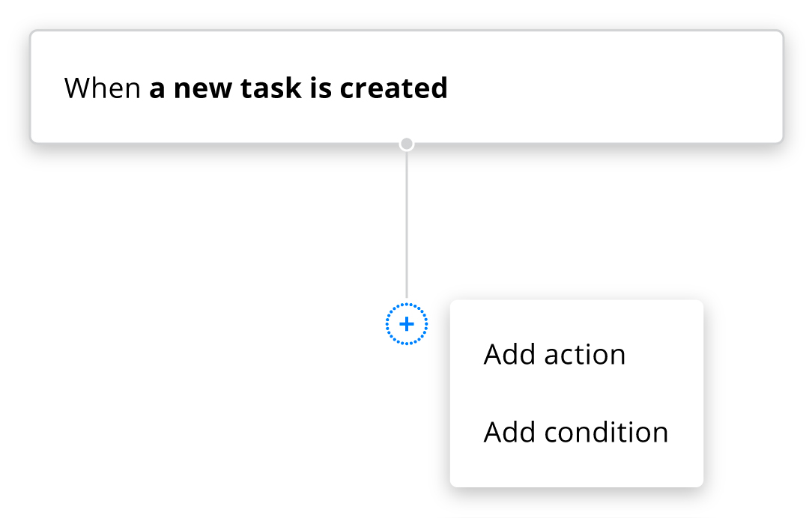Click inside the popup menu panel

(x=576, y=393)
